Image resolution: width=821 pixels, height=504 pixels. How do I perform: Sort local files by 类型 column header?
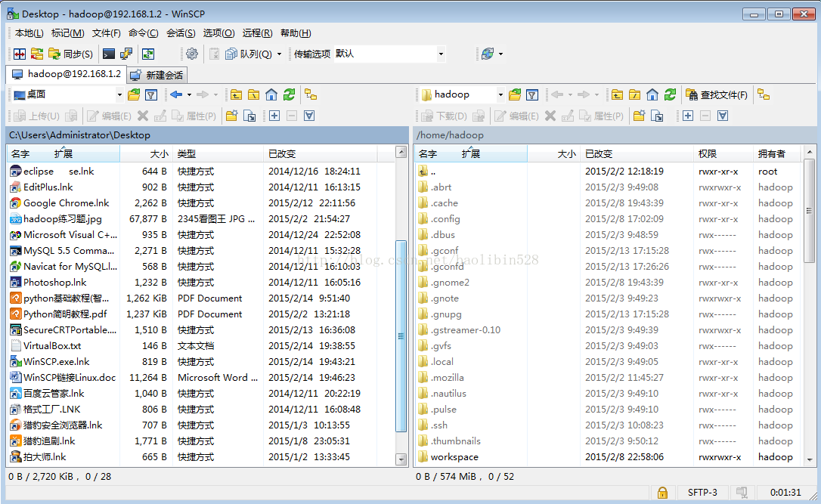tap(219, 154)
